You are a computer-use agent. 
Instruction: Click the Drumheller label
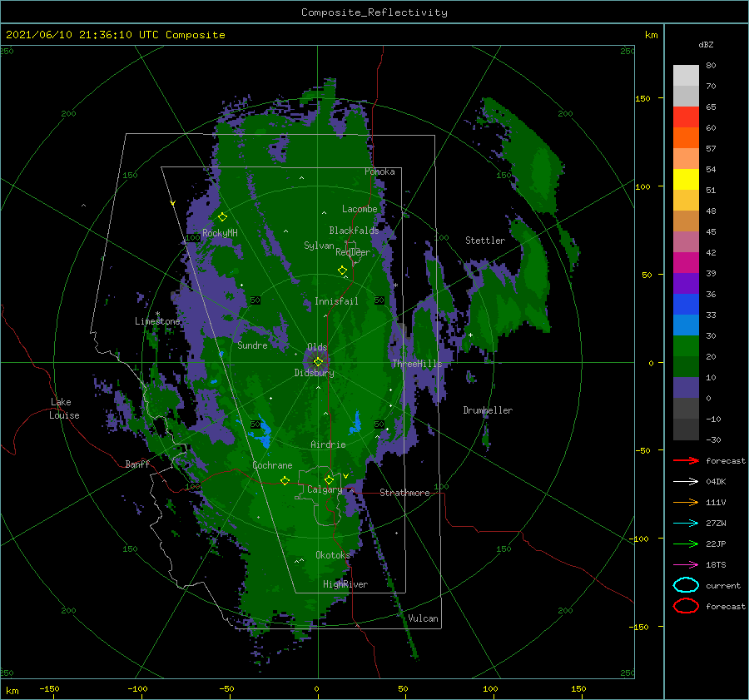pos(488,410)
